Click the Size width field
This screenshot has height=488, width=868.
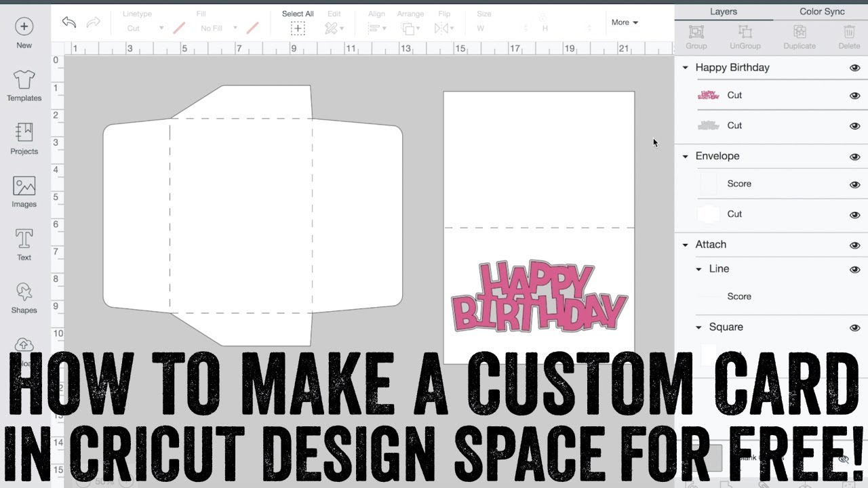pyautogui.click(x=502, y=28)
